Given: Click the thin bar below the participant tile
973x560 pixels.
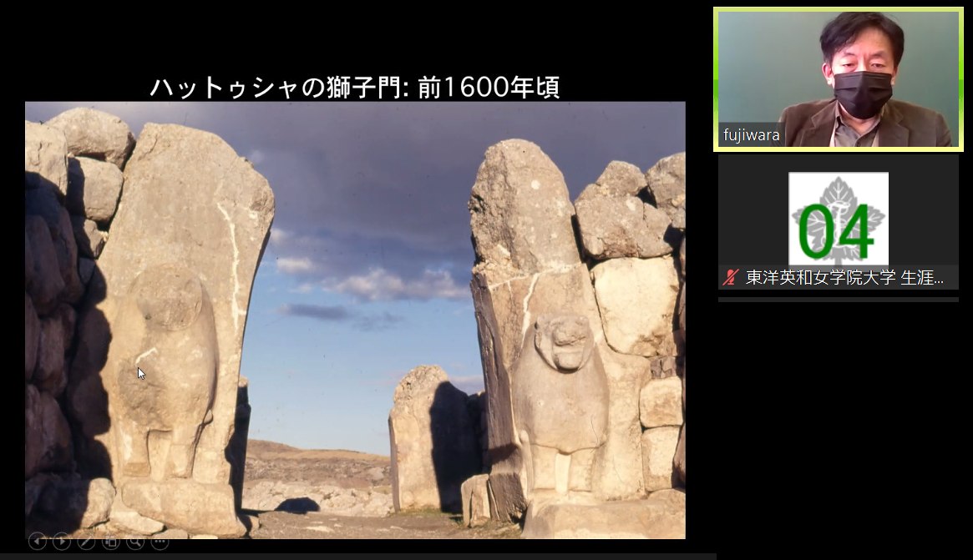Looking at the screenshot, I should pyautogui.click(x=838, y=300).
